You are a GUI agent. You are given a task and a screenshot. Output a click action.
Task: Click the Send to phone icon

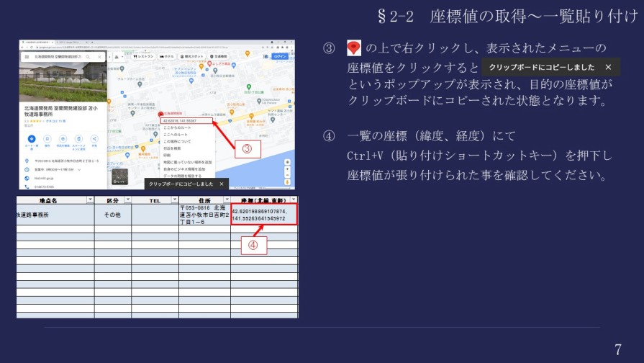click(78, 138)
